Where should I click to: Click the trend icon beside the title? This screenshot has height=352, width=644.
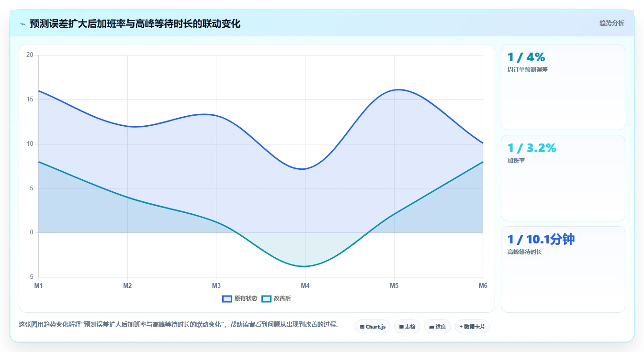click(x=23, y=24)
